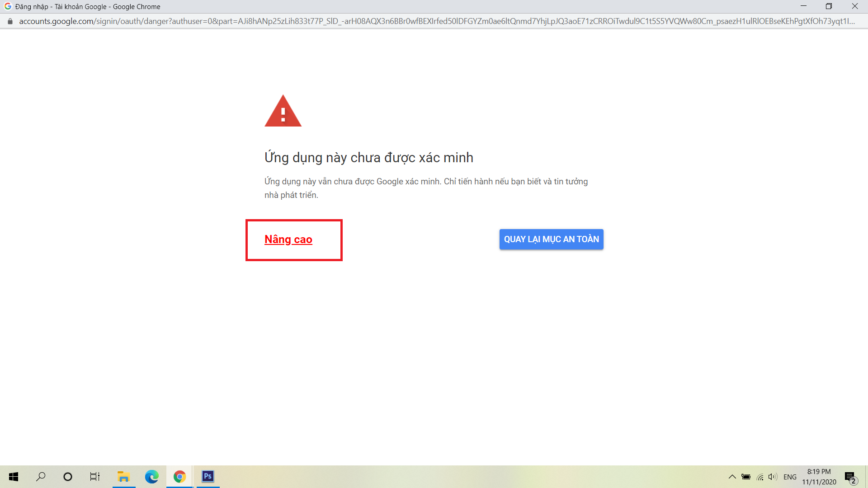
Task: Switch to Chrome in taskbar
Action: (179, 477)
